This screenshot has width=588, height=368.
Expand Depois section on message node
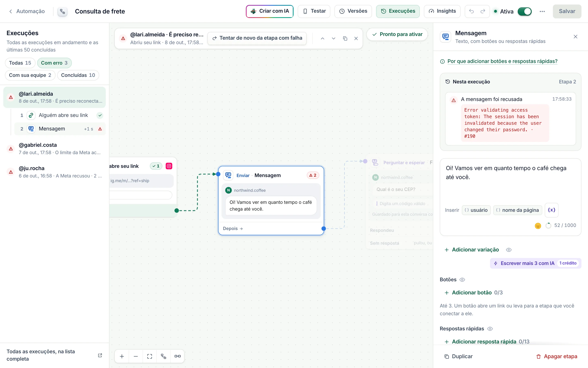tap(233, 228)
